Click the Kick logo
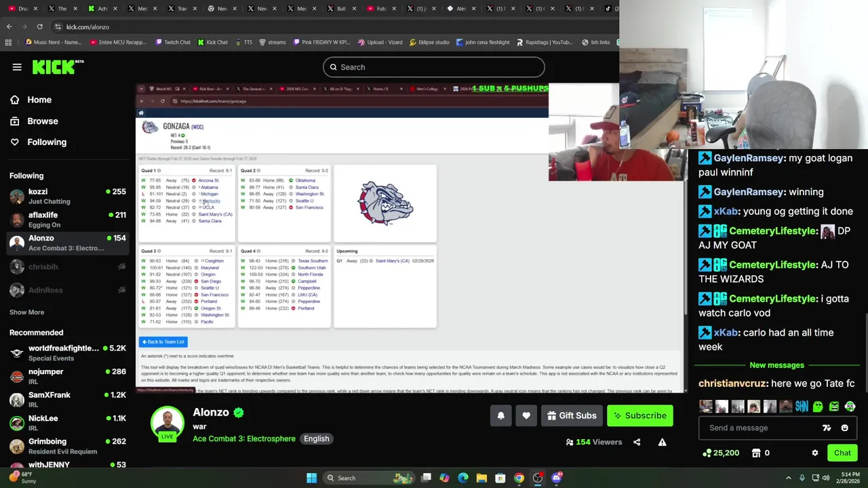Viewport: 868px width, 488px height. pos(58,66)
